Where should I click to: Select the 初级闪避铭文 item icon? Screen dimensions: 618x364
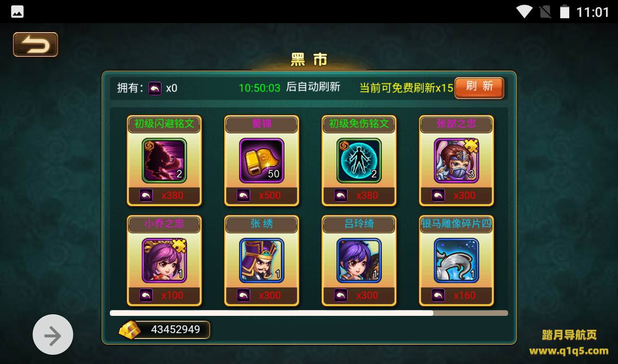[164, 160]
